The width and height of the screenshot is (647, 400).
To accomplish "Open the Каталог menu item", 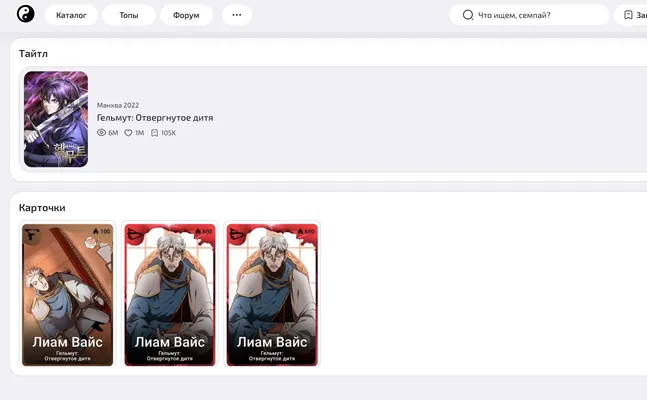I will click(71, 15).
